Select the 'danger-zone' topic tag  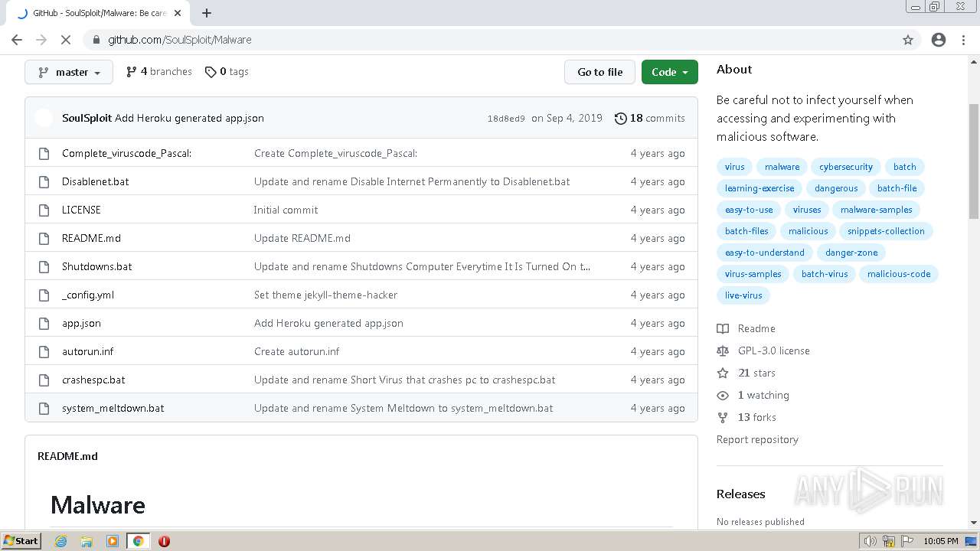[851, 253]
